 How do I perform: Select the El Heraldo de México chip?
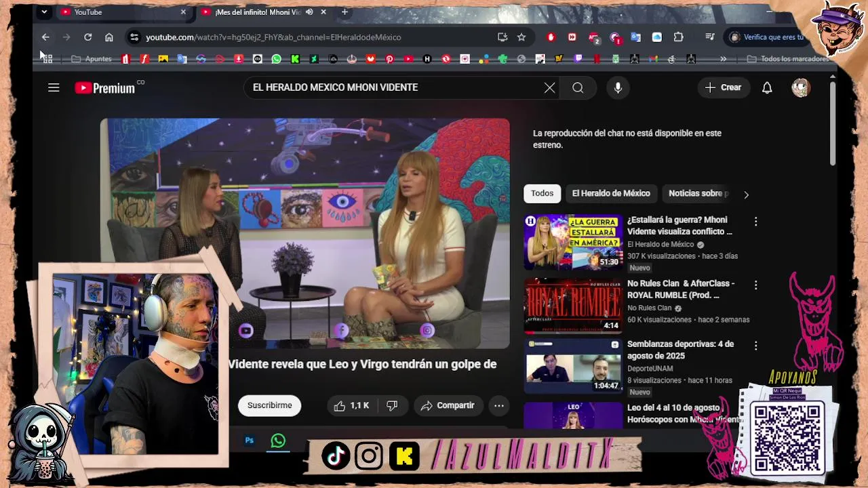(611, 193)
